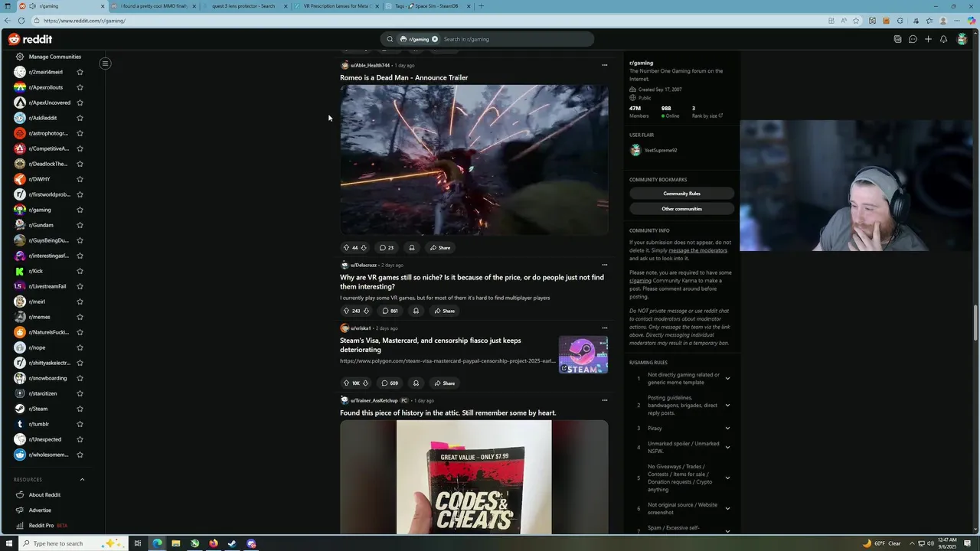
Task: Open a new browser tab
Action: pos(481,6)
